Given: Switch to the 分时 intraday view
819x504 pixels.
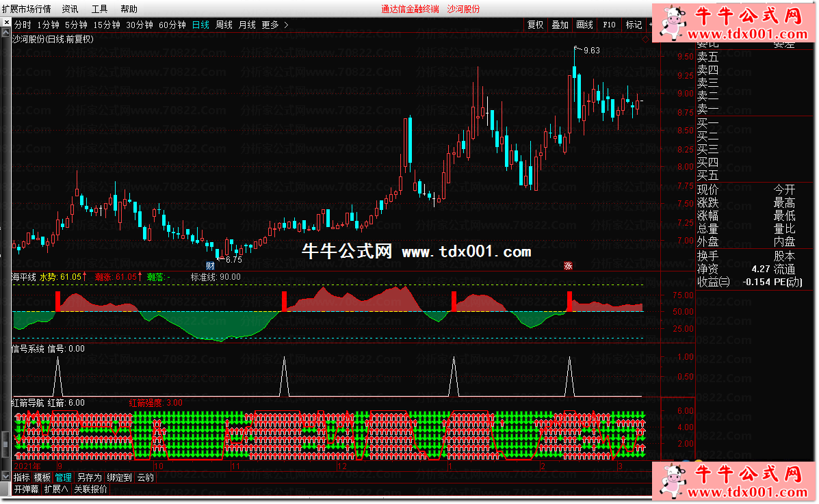Looking at the screenshot, I should point(23,25).
